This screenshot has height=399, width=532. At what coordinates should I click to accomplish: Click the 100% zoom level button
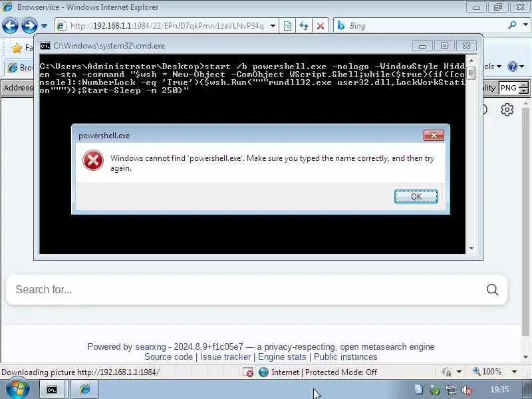487,372
